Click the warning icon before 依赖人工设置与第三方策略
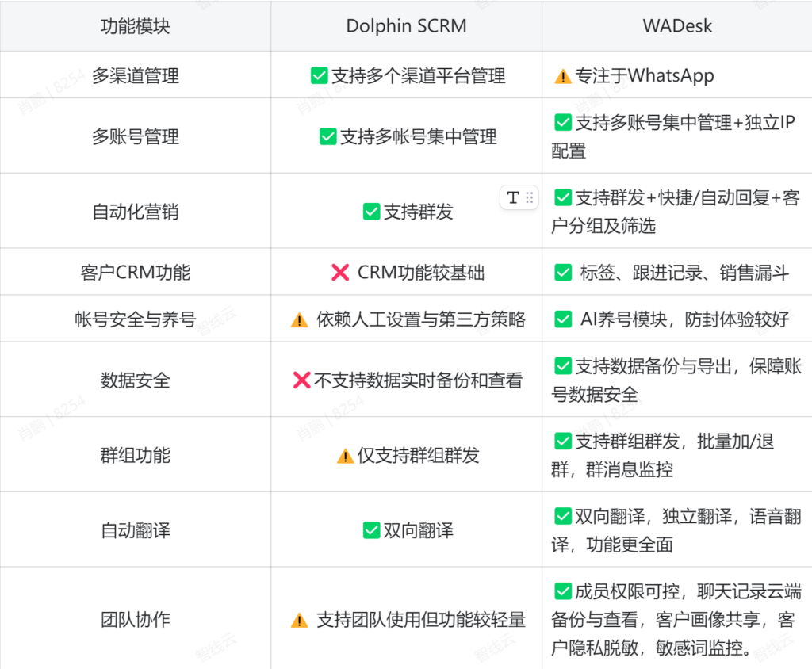Screen dimensions: 812x669 (x=300, y=319)
